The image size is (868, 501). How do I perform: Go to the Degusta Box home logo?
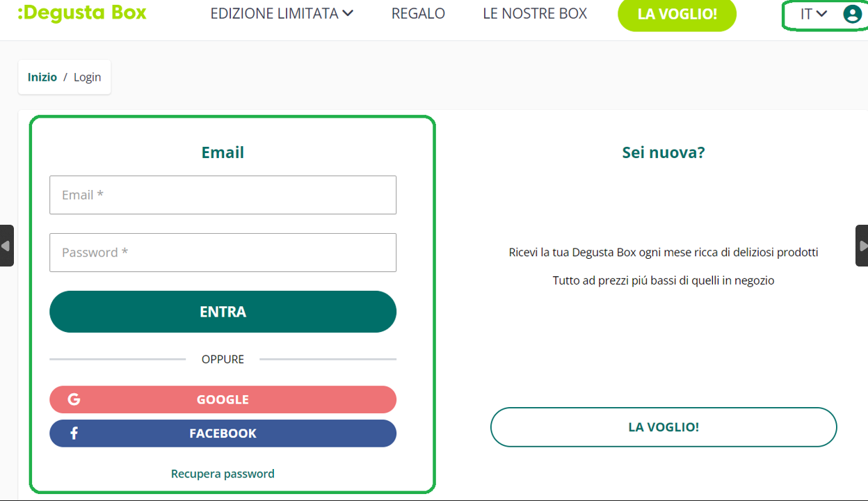click(82, 13)
